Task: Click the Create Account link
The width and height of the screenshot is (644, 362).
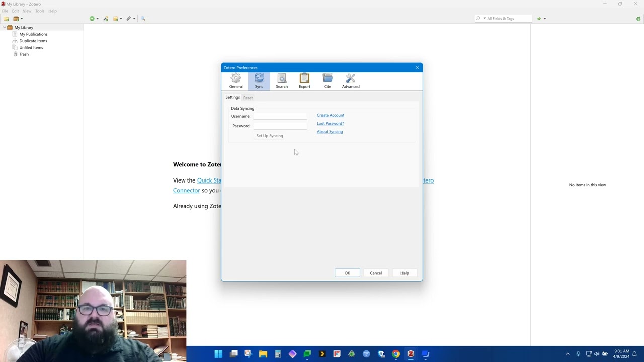Action: 331,115
